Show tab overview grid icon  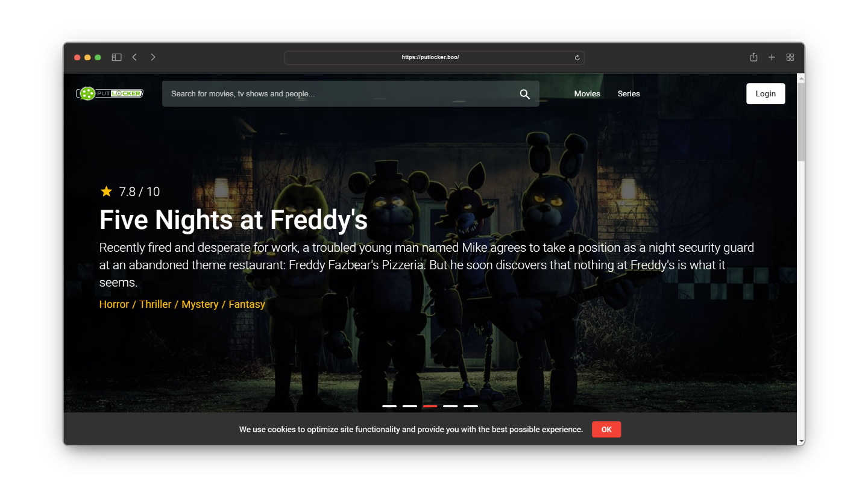pos(790,57)
